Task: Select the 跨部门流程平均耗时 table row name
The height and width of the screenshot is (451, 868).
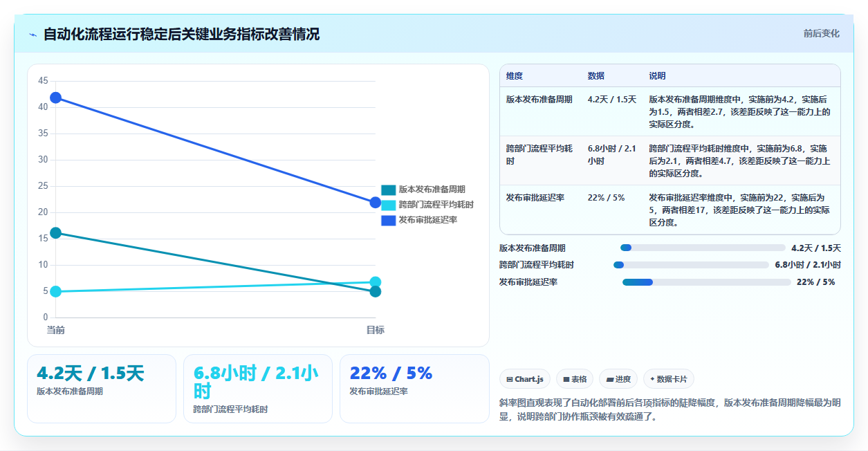Action: [539, 154]
